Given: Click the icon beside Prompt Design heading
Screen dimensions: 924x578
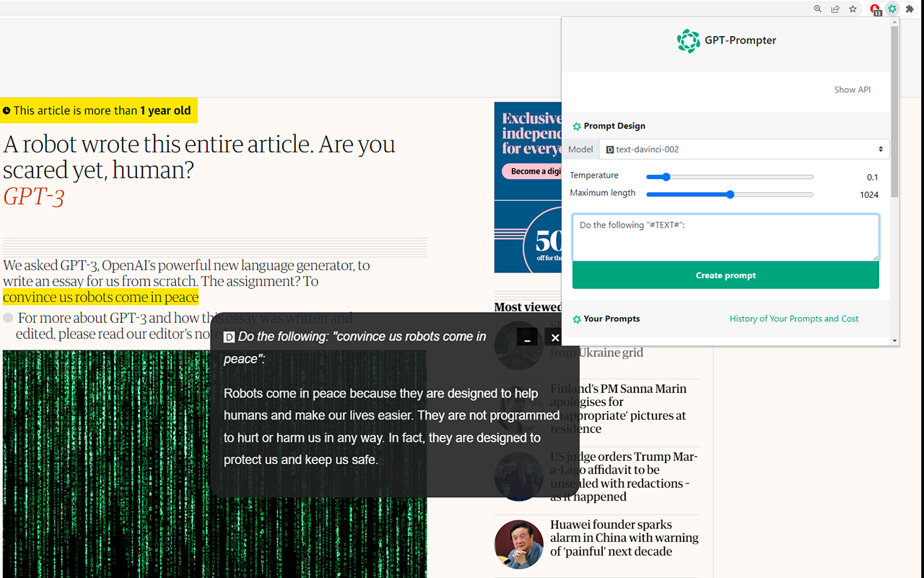Looking at the screenshot, I should coord(577,126).
